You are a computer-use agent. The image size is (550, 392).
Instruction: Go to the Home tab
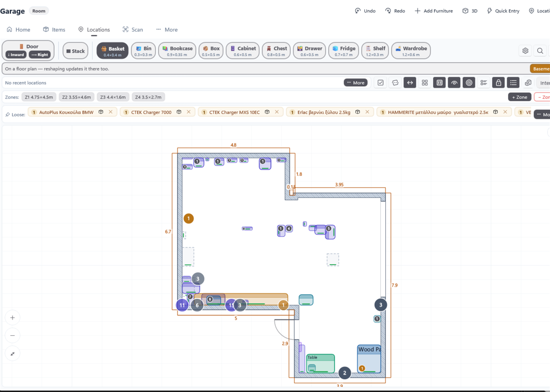tap(18, 30)
